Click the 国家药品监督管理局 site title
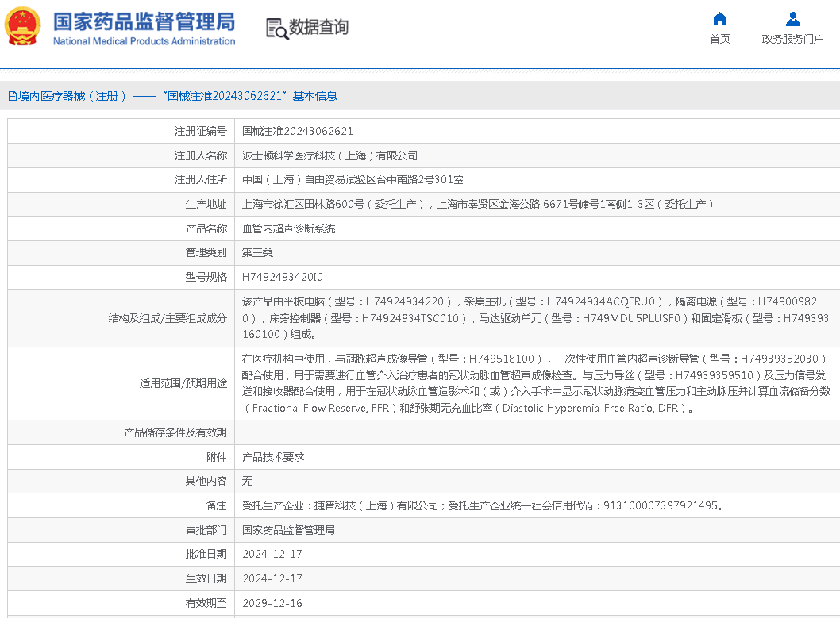The image size is (840, 618). coord(144,20)
